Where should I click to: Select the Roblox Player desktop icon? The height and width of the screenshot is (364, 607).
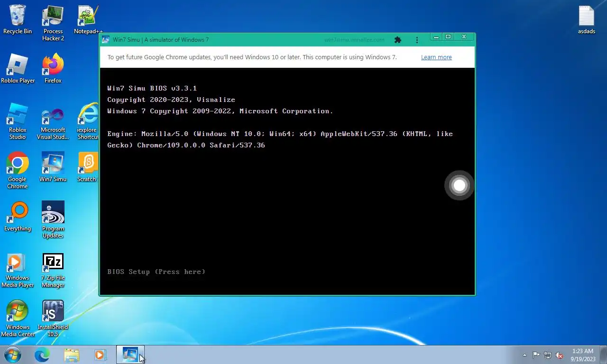[18, 69]
